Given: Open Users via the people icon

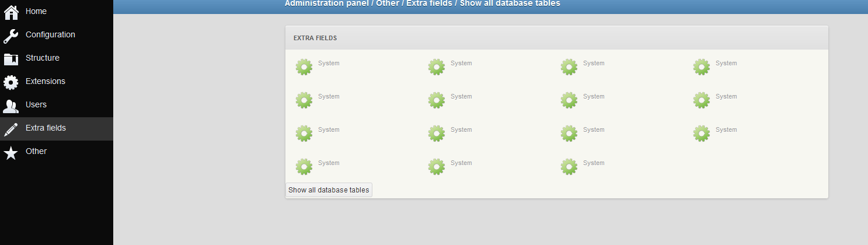Looking at the screenshot, I should [11, 106].
